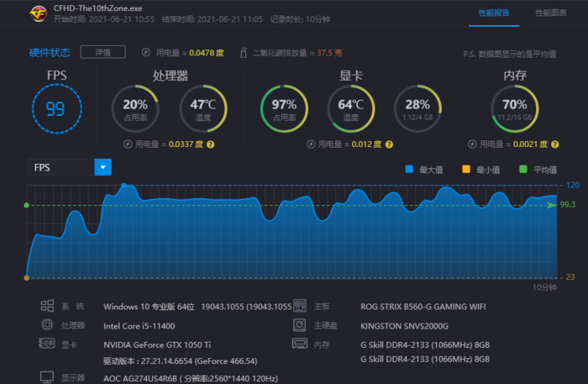Image resolution: width=588 pixels, height=384 pixels.
Task: Toggle the green 平均值 legend marker
Action: 523,169
